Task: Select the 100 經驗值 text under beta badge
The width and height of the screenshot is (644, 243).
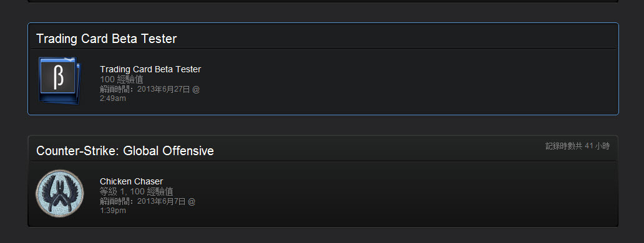Action: tap(122, 80)
